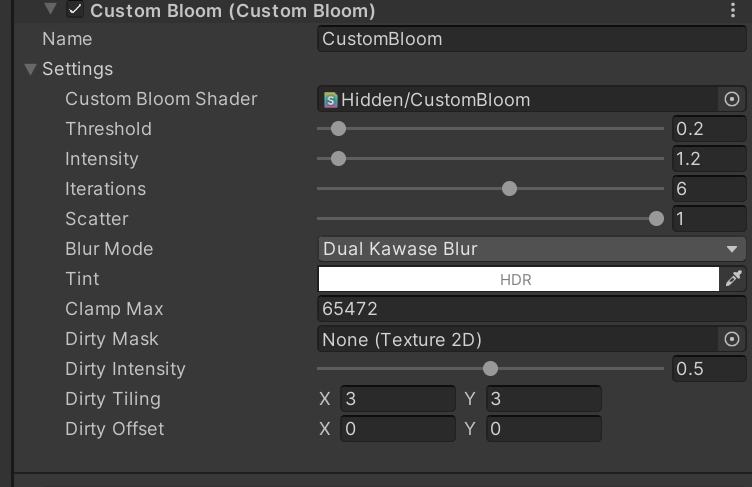Click the Threshold numeric value field
The image size is (752, 487).
pyautogui.click(x=708, y=129)
